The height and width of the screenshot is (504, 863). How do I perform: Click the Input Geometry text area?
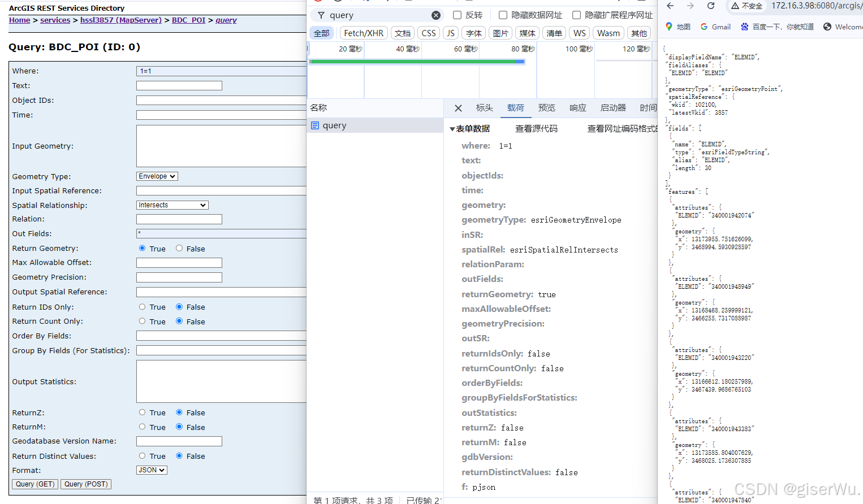(221, 146)
